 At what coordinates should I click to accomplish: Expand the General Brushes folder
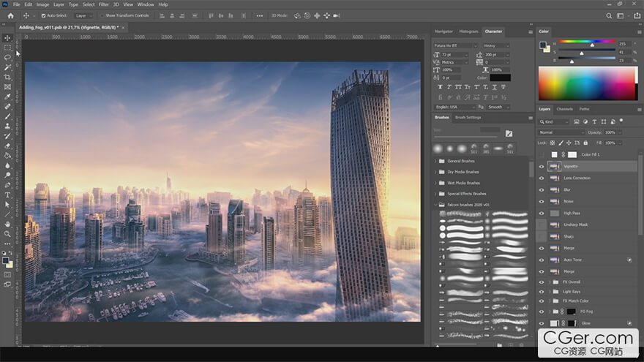[435, 162]
